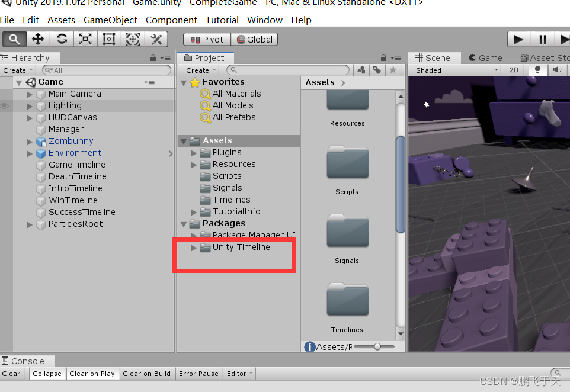Open Project panel options menu
The image size is (570, 392).
pyautogui.click(x=396, y=58)
